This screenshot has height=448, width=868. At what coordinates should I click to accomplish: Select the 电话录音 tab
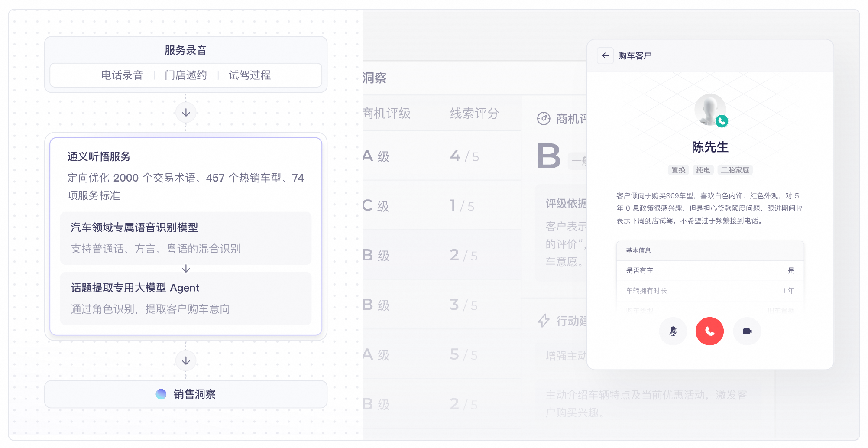(122, 75)
